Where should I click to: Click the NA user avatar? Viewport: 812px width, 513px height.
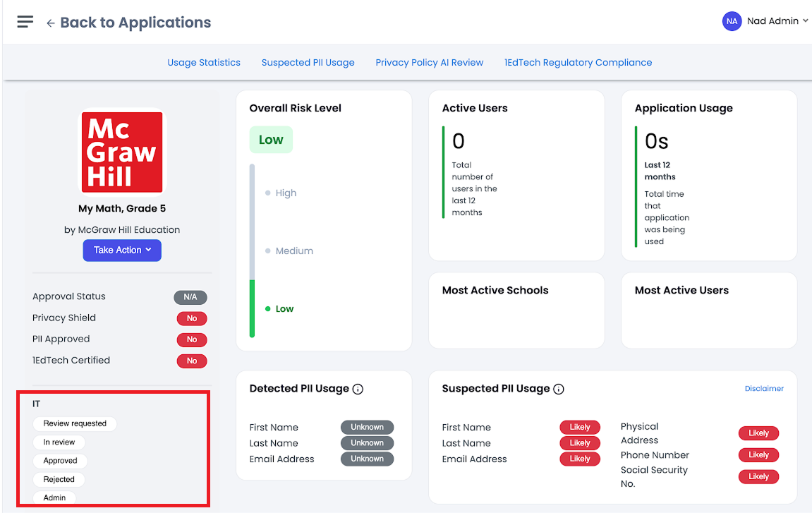point(732,21)
